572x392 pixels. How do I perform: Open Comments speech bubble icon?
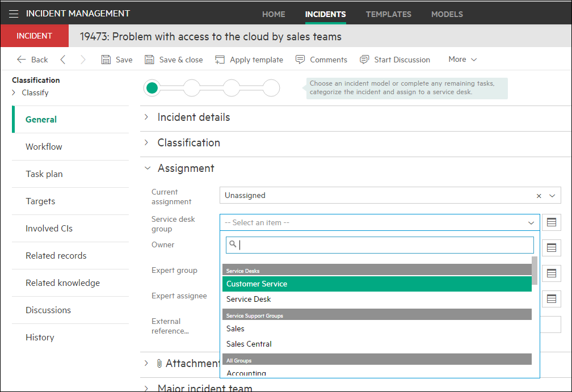301,60
